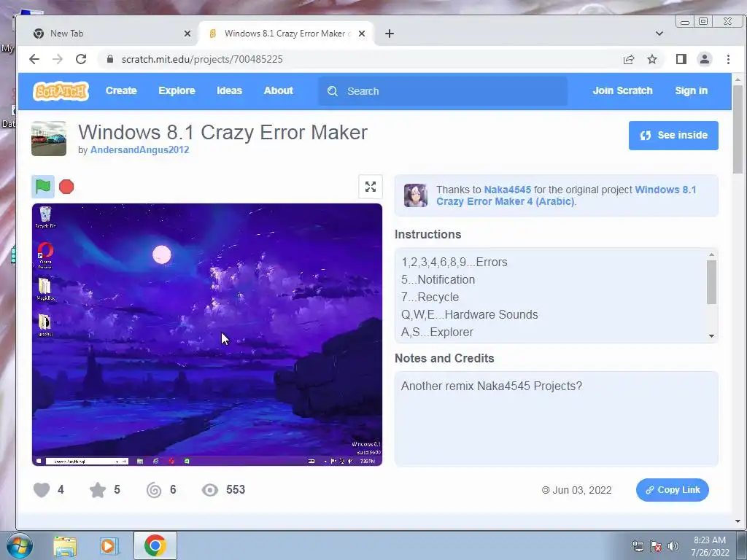The image size is (747, 560).
Task: Open tab search dropdown chevron
Action: click(x=659, y=34)
